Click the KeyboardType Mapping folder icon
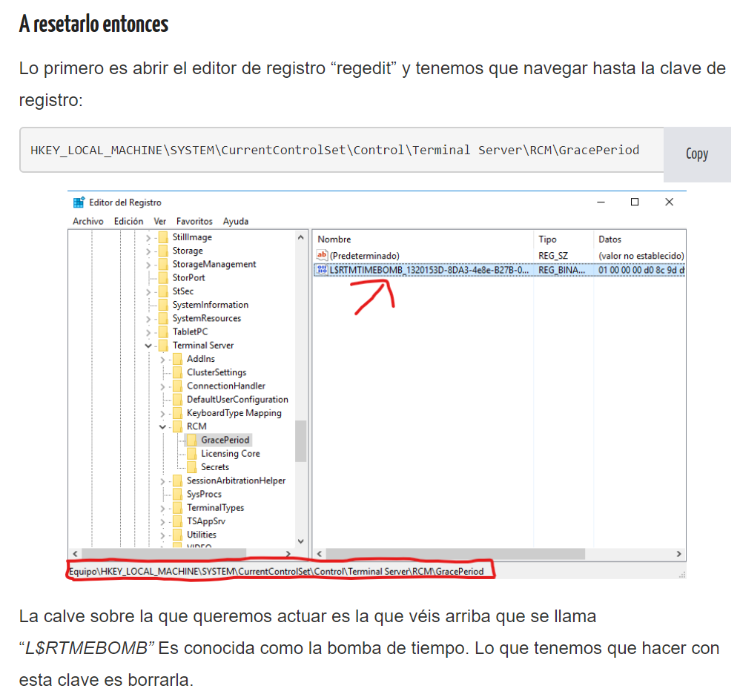The height and width of the screenshot is (700, 740). coord(177,413)
